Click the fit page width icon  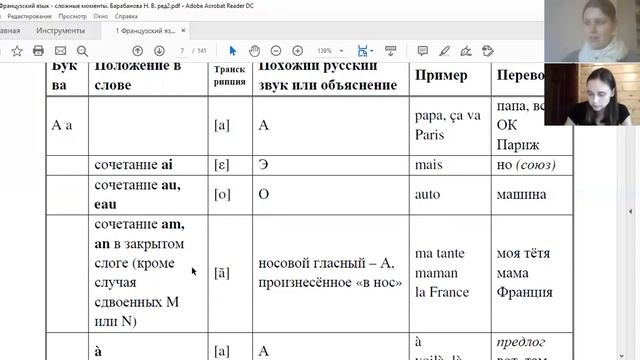[362, 51]
